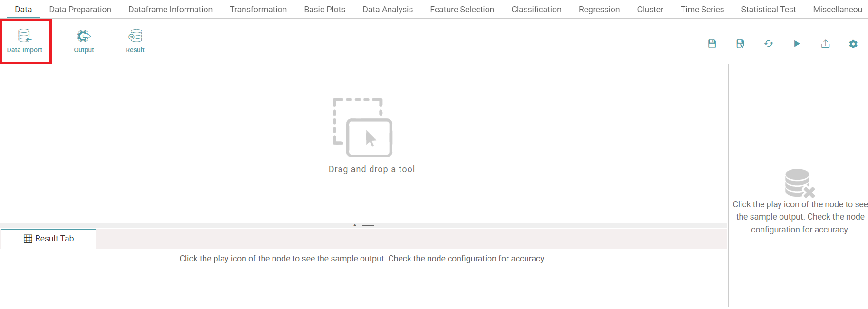
Task: Go to the Transformation tab
Action: point(258,10)
